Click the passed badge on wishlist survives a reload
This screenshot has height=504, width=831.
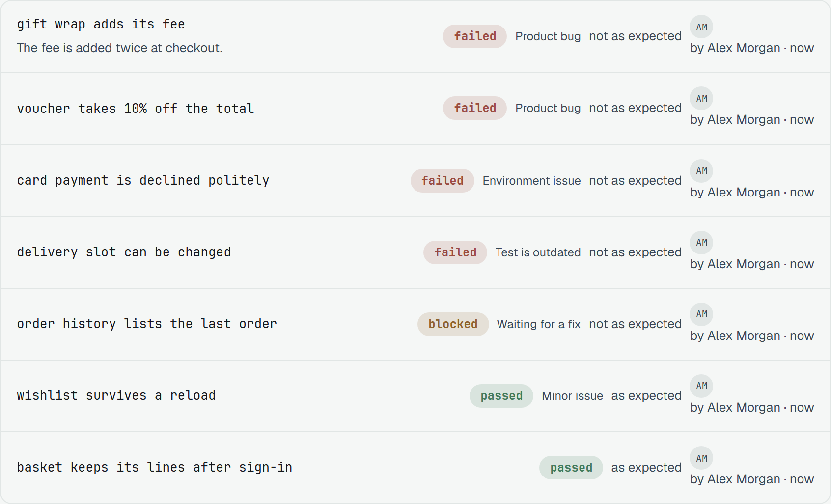point(501,396)
